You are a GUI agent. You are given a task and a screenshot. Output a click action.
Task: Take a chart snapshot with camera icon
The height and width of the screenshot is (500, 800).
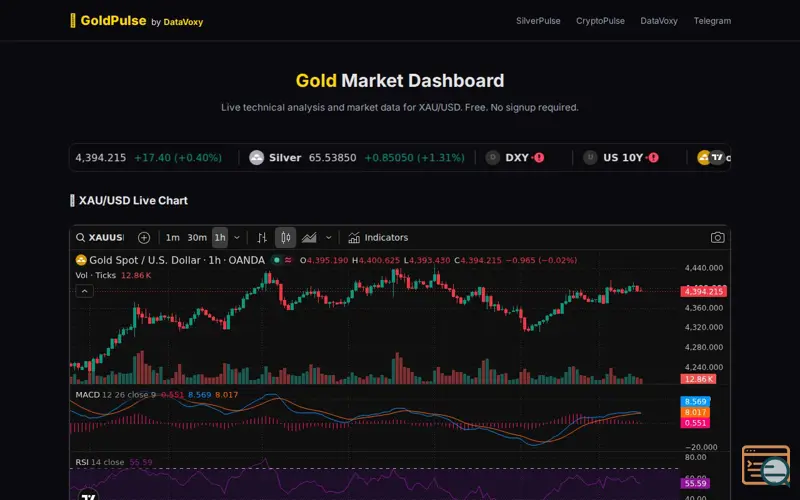coord(717,238)
